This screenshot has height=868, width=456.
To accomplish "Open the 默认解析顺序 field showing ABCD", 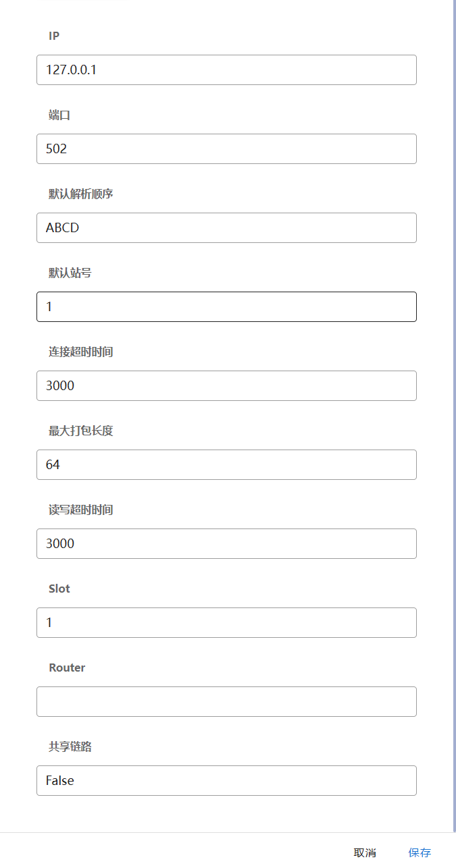I will point(226,227).
